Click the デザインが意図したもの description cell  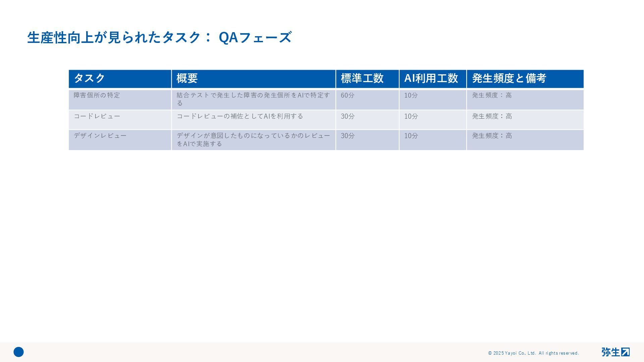coord(253,140)
